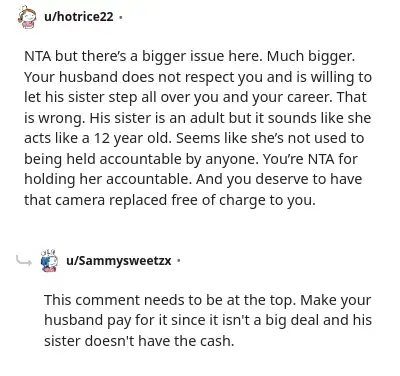Click the line starting "is wrong. His sister"

coord(197,118)
